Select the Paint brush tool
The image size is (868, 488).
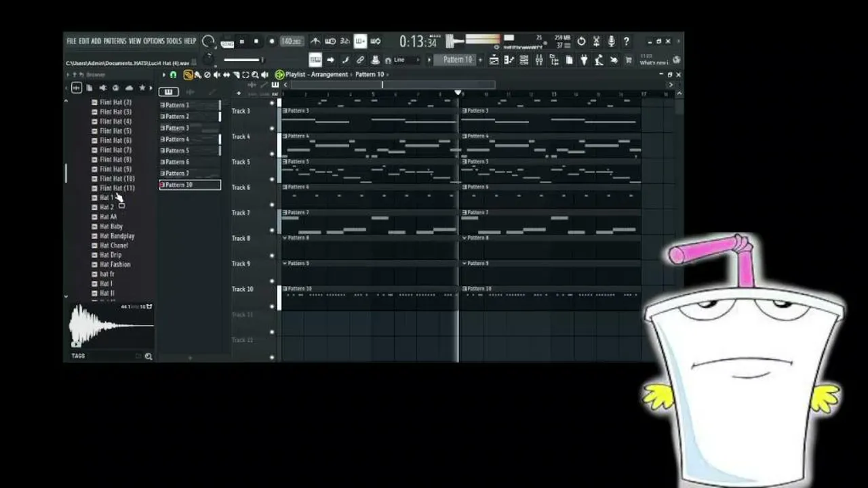point(197,75)
